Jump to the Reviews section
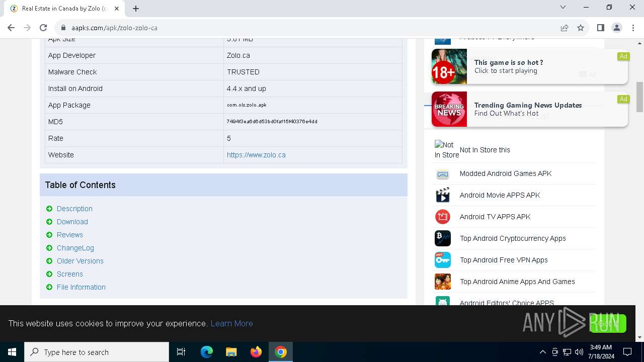 tap(70, 235)
